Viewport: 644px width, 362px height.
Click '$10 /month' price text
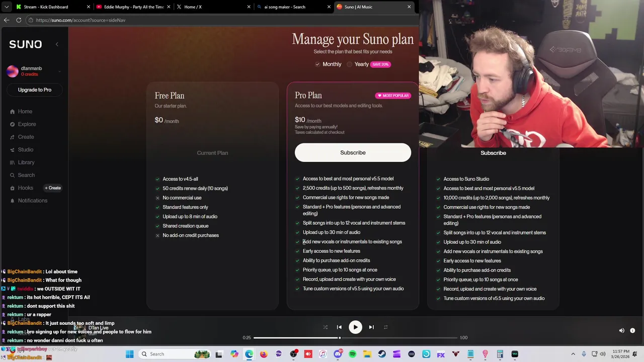coord(308,120)
